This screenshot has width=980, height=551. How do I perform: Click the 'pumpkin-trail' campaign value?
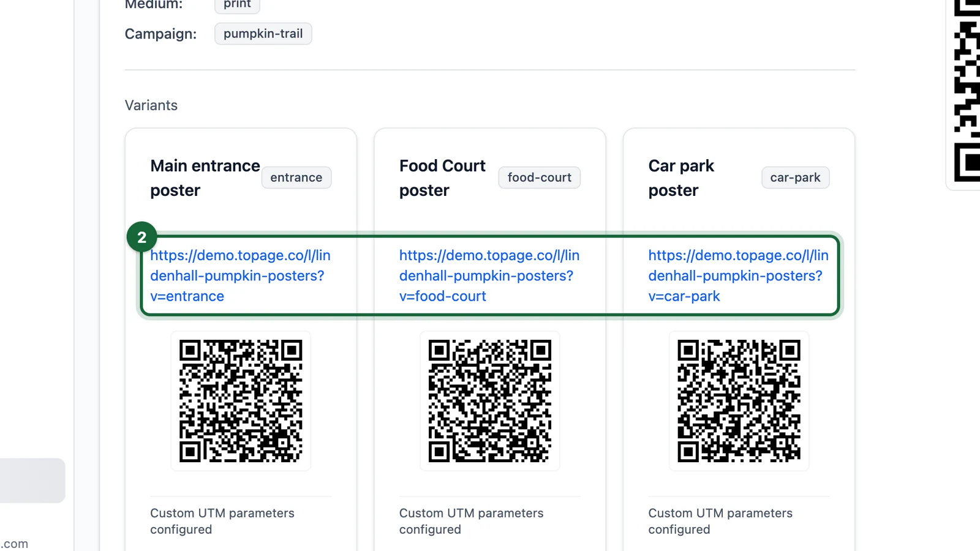click(x=263, y=34)
